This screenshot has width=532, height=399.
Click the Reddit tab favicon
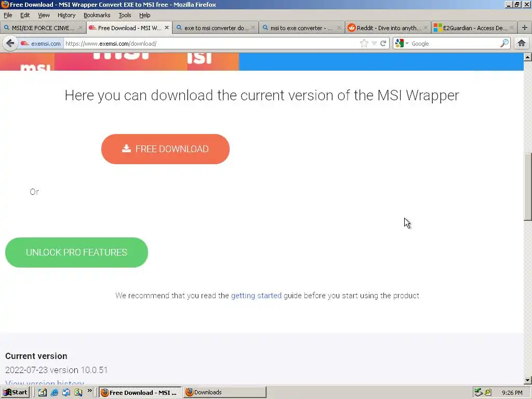pyautogui.click(x=352, y=28)
